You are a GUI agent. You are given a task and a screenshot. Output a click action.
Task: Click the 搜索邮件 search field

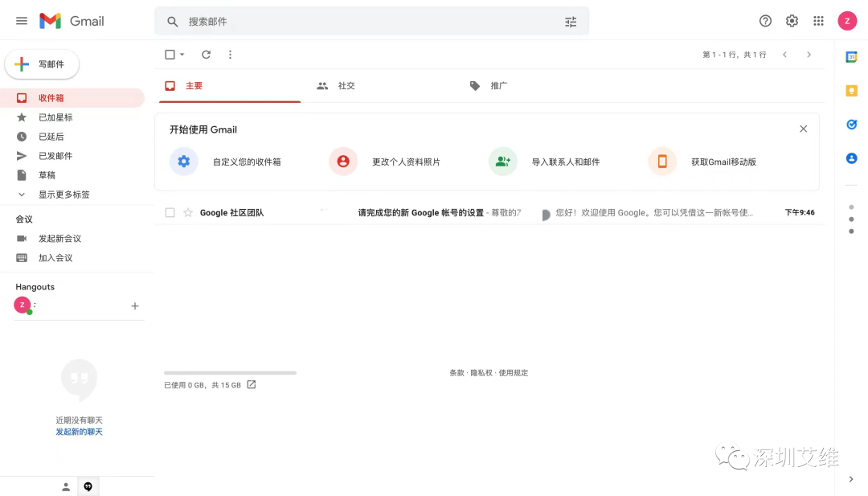pos(371,22)
